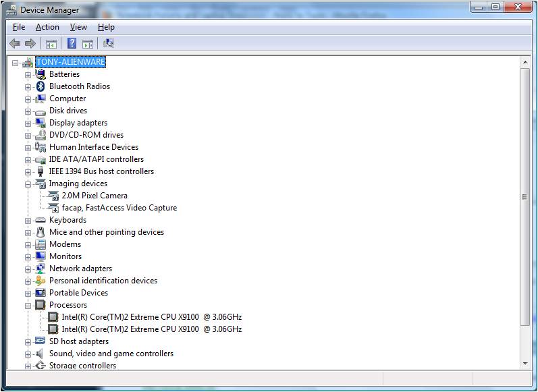Collapse the TONY-ALIENWARE root node
Image resolution: width=538 pixels, height=392 pixels.
pos(15,63)
